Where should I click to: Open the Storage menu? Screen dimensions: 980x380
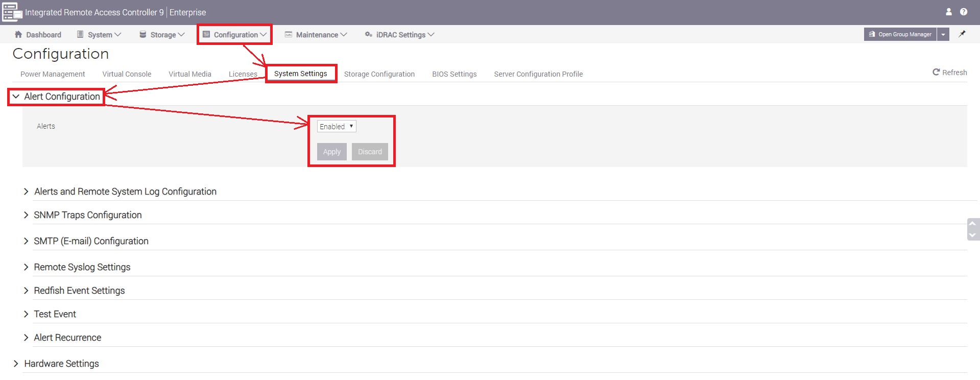[x=162, y=35]
